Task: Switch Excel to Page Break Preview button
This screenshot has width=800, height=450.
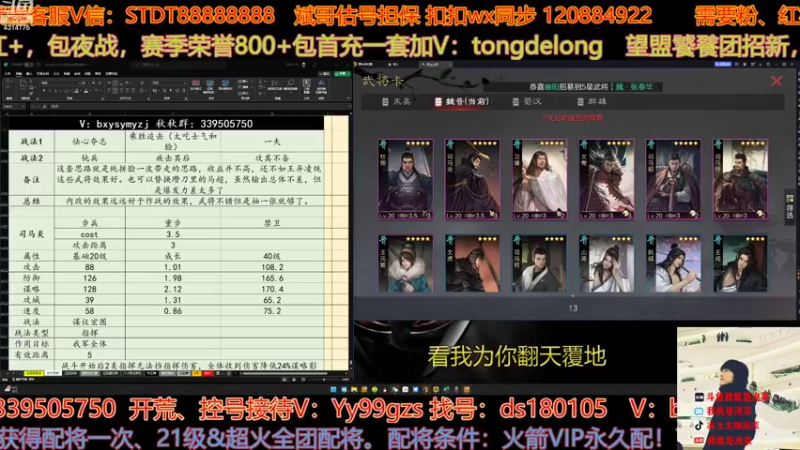Action: 303,379
